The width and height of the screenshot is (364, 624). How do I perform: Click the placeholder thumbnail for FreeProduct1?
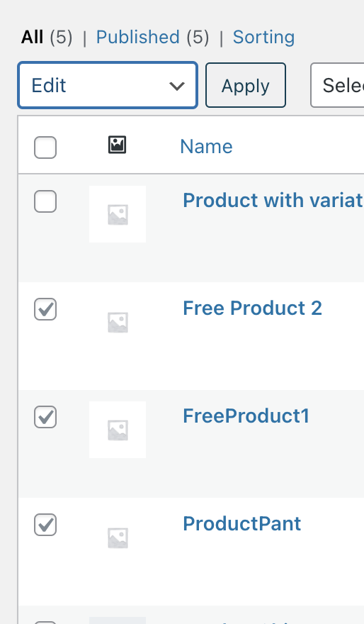pyautogui.click(x=118, y=430)
